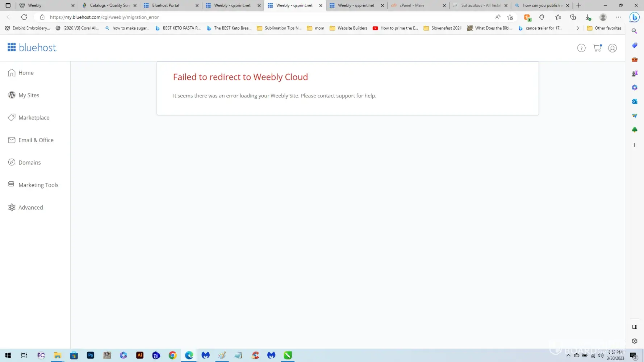Viewport: 644px width, 362px height.
Task: Open the Other favorites folder
Action: [604, 28]
